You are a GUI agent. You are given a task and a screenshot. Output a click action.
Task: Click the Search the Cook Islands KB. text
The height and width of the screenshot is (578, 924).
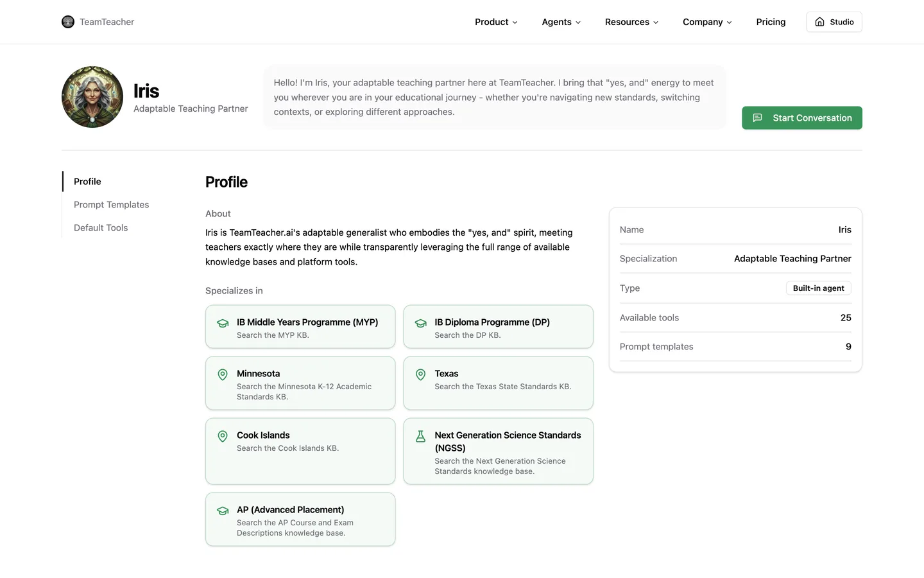287,448
